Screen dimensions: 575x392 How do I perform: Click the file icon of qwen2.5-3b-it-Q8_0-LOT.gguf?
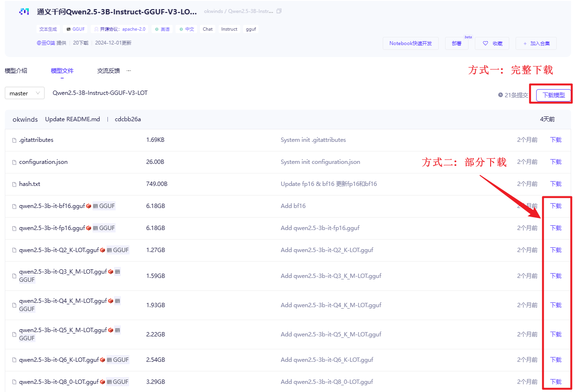tap(14, 382)
